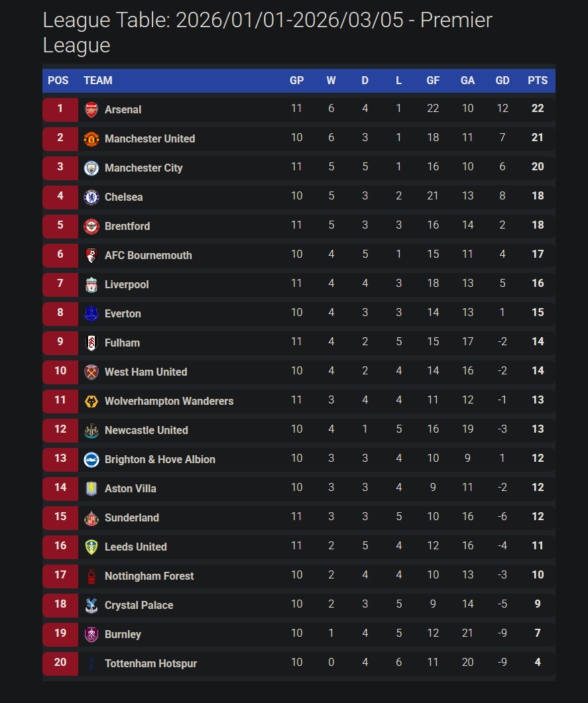
Task: Click Burnley's points total cell
Action: coord(538,633)
